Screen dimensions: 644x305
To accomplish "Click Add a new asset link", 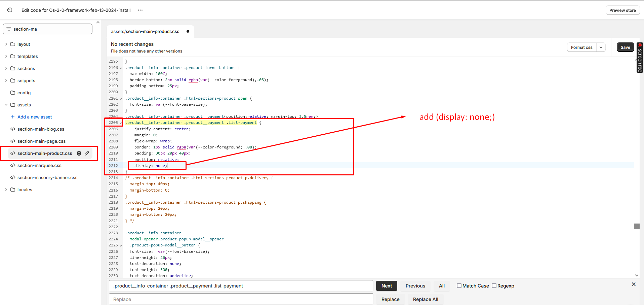I will point(35,117).
